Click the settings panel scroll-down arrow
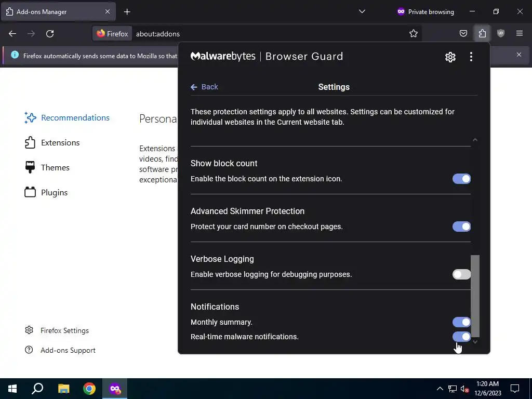 (x=475, y=342)
